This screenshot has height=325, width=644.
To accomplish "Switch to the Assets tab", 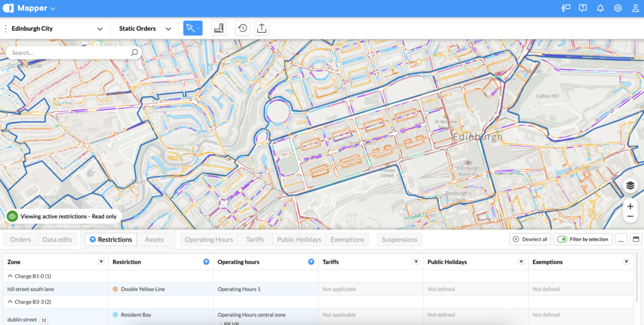I will coord(154,240).
